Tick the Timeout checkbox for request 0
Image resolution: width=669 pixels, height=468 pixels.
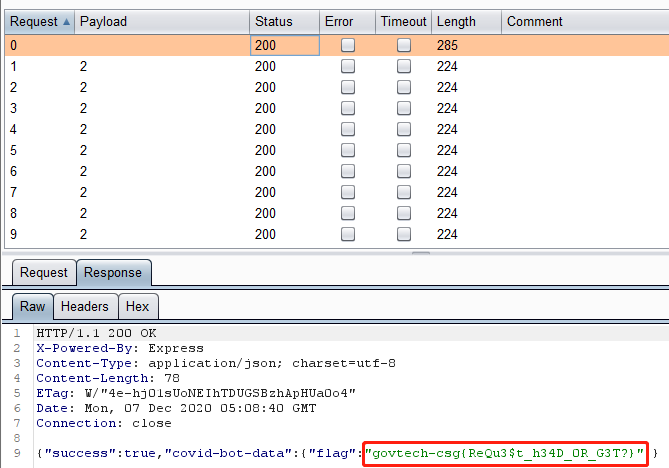click(x=404, y=45)
